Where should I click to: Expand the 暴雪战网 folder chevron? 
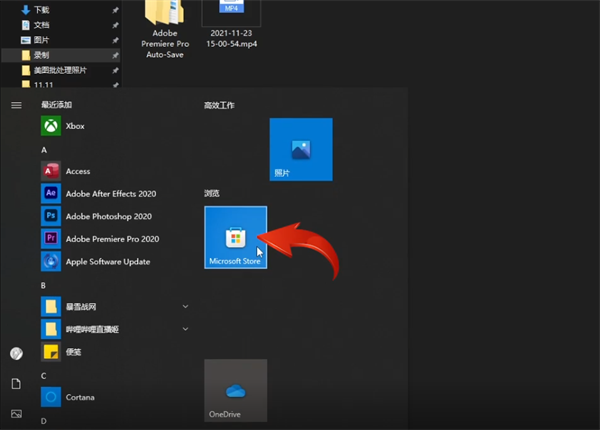[185, 306]
